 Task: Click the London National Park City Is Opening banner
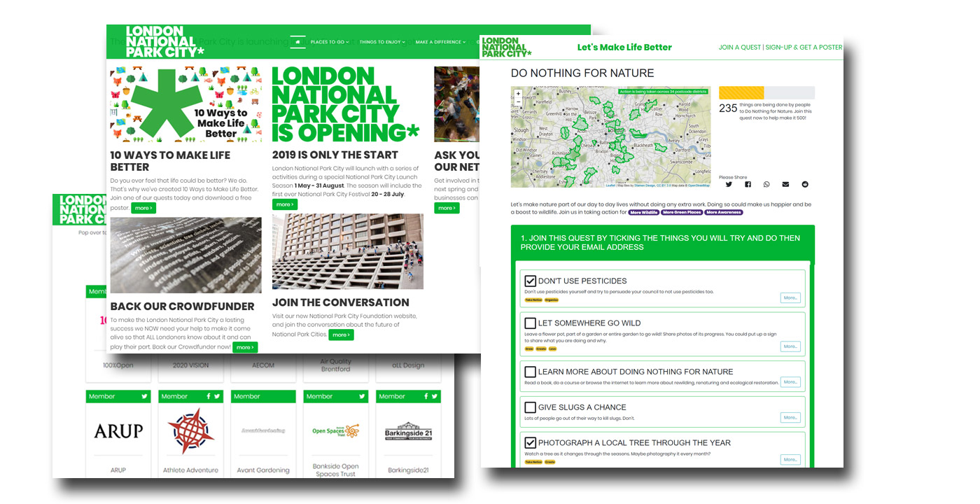click(346, 105)
